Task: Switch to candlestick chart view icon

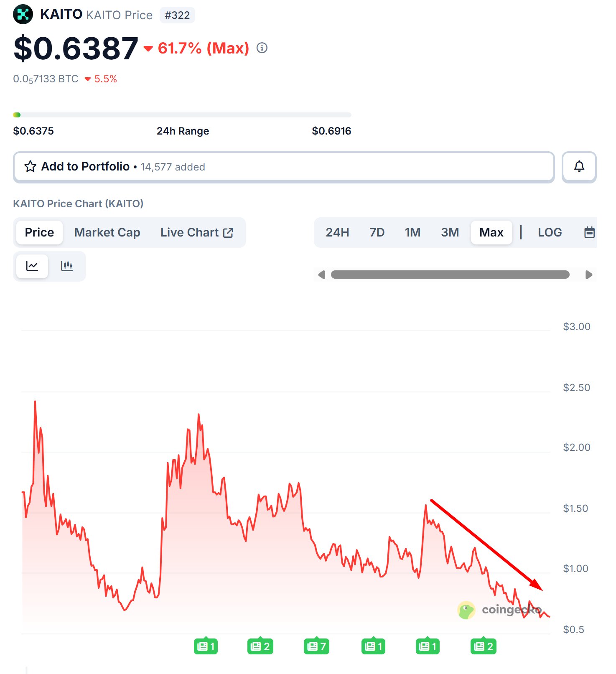Action: [67, 266]
